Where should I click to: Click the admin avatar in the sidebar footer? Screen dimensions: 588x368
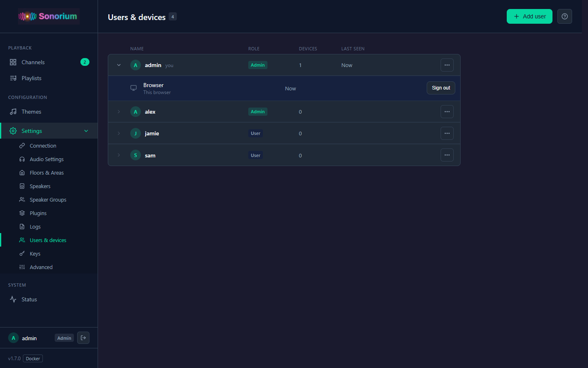13,338
